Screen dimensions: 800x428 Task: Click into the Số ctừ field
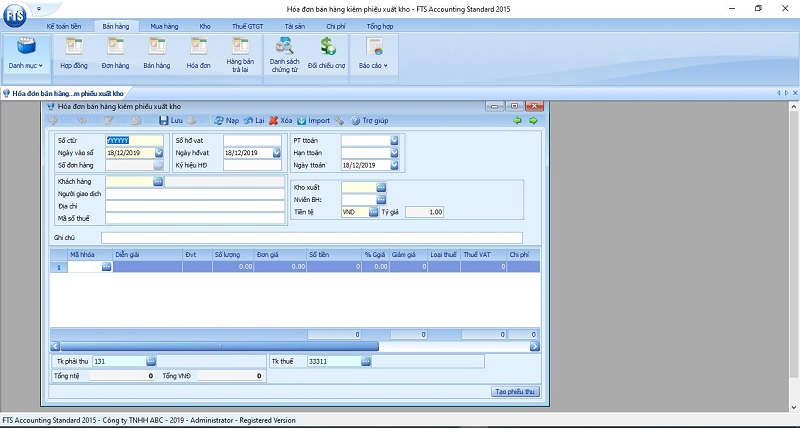(x=135, y=140)
